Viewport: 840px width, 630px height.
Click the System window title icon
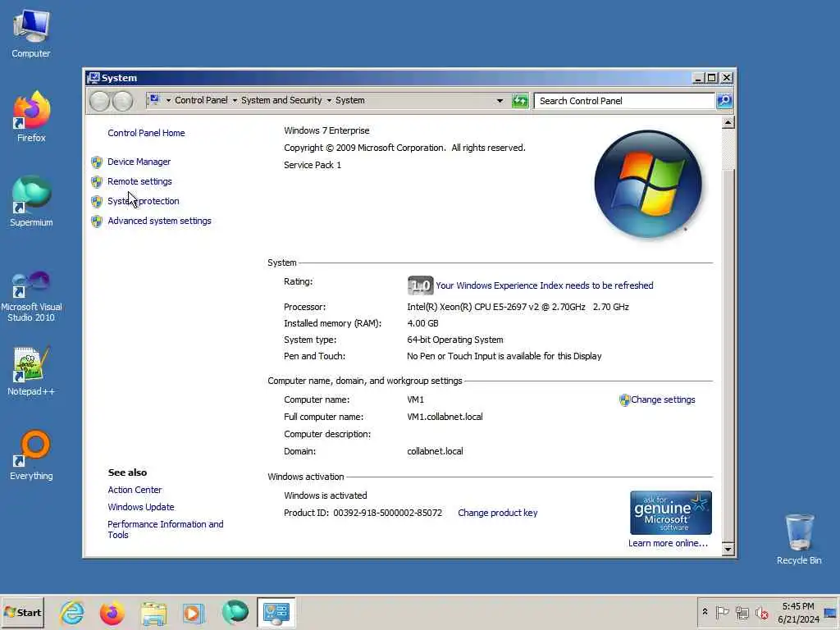point(94,78)
